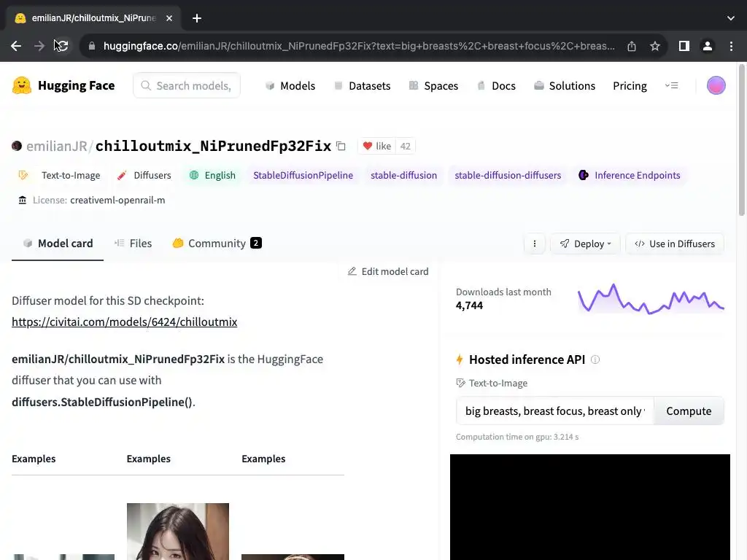The image size is (747, 560).
Task: Click the Search models input field
Action: [187, 86]
